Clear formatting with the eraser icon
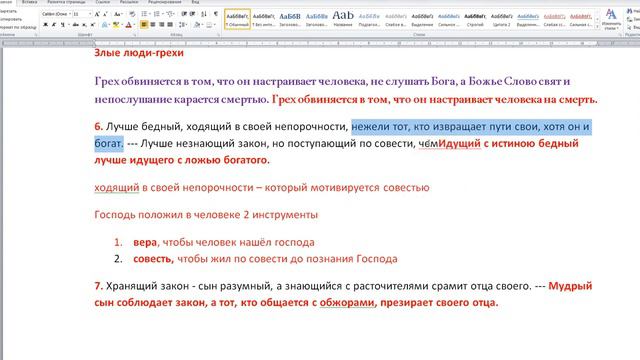640x360 pixels. pyautogui.click(x=132, y=14)
